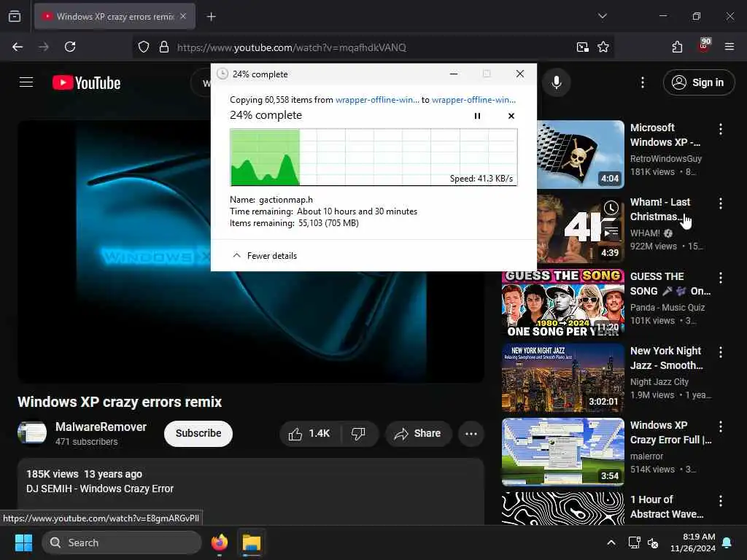
Task: Open options for Windows XP Crazy Error Full
Action: 720,426
